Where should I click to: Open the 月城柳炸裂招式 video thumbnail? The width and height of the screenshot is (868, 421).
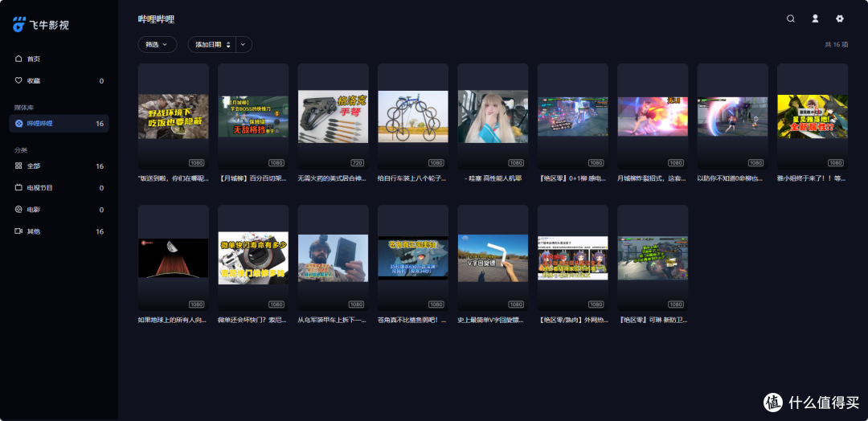[x=653, y=116]
